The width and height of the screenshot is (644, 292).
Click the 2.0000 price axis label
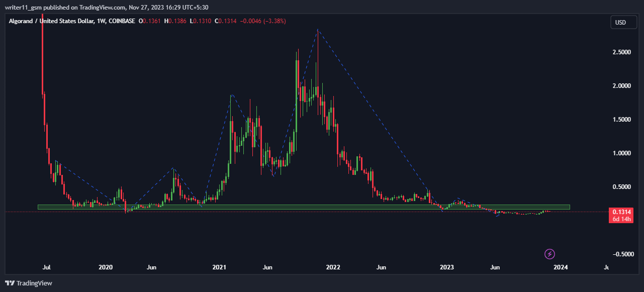tap(621, 86)
